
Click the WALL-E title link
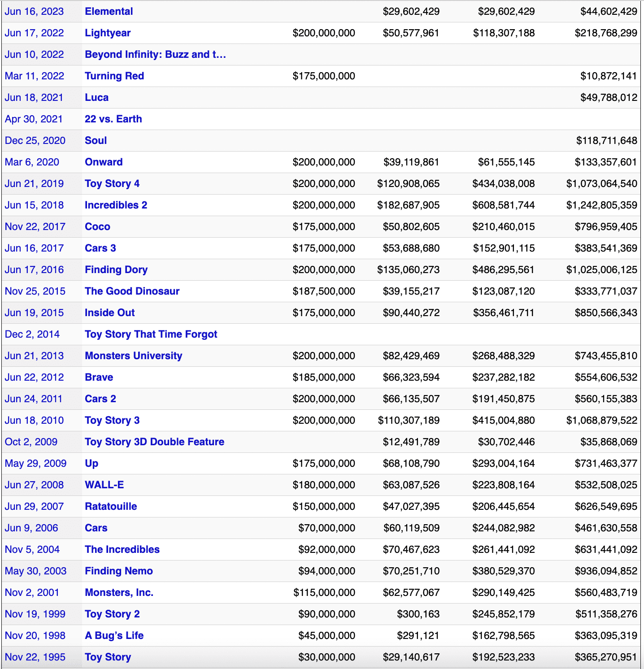(104, 485)
